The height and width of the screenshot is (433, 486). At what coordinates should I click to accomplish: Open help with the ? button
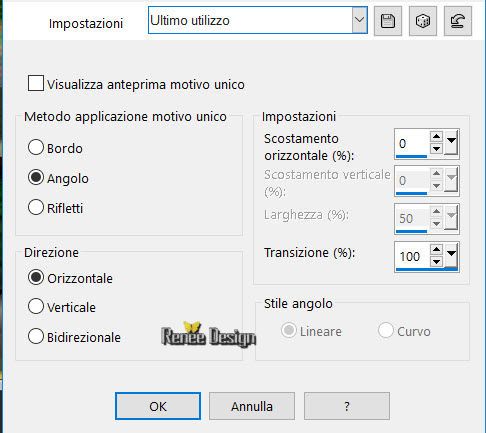(347, 406)
